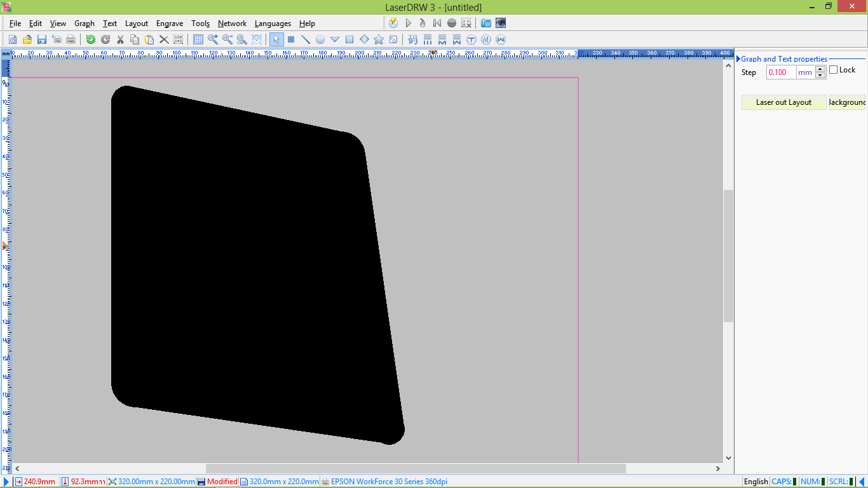Choose the line drawing tool
The height and width of the screenshot is (488, 868).
(x=306, y=39)
